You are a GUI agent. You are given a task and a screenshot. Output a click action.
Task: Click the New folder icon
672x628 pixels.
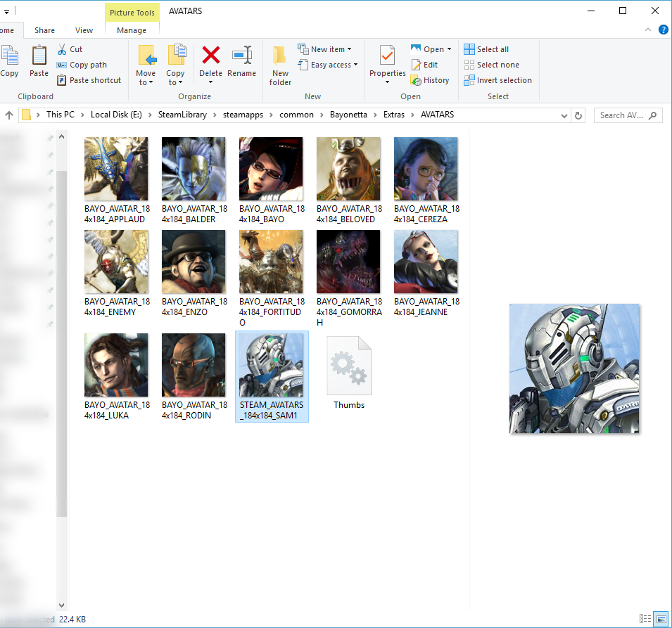tap(280, 56)
